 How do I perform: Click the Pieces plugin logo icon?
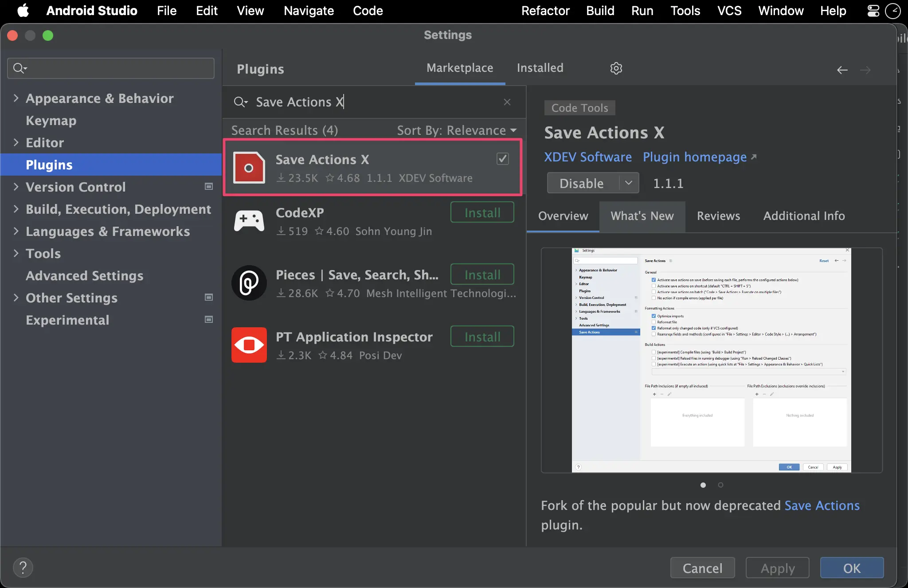point(249,283)
